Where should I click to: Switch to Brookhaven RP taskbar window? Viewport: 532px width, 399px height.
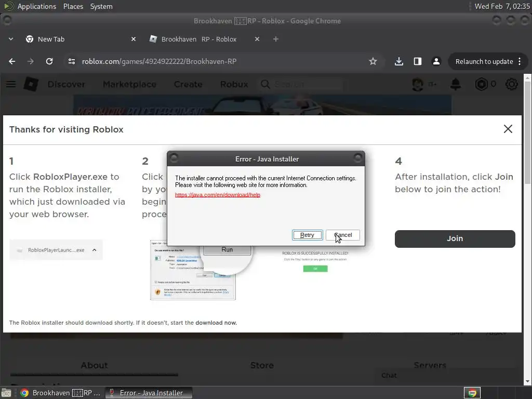pos(60,393)
